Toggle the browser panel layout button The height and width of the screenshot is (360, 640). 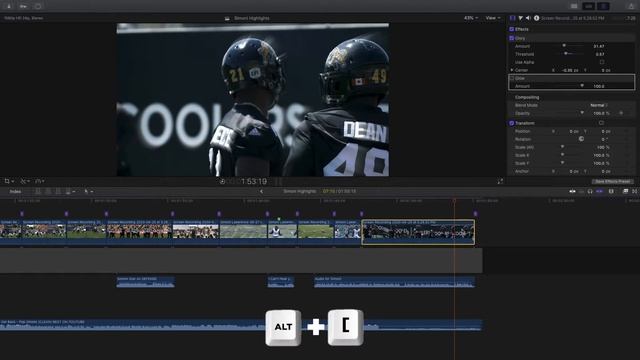tap(574, 6)
